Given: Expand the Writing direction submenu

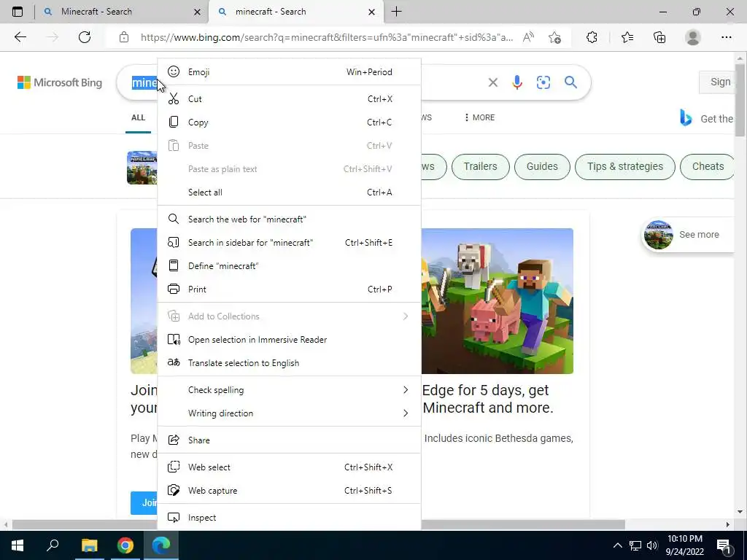Looking at the screenshot, I should click(x=289, y=413).
